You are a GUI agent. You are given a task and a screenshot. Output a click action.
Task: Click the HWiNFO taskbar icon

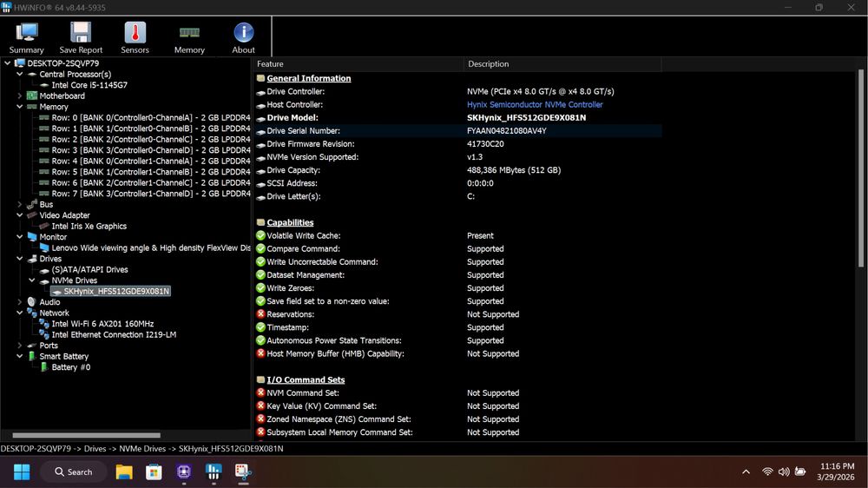tap(214, 472)
